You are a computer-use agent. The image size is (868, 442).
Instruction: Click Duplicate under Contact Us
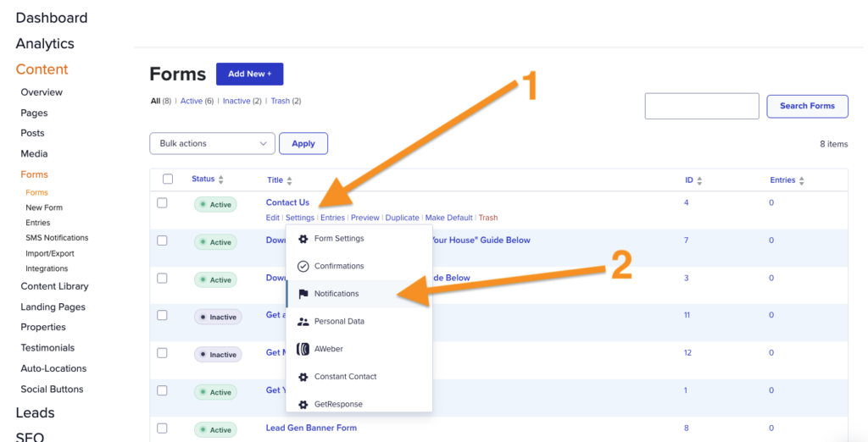[x=403, y=218]
